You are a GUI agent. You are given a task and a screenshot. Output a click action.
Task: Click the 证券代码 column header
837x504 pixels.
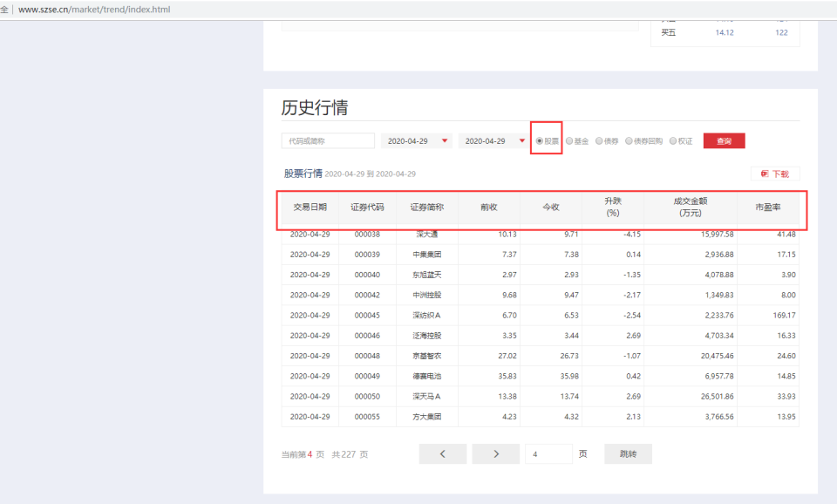[x=367, y=208]
